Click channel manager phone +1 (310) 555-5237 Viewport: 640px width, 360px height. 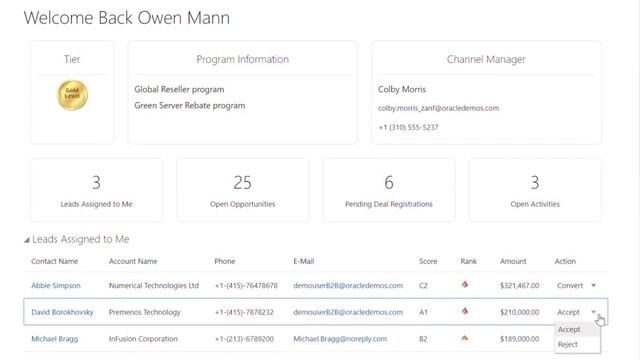[x=408, y=127]
